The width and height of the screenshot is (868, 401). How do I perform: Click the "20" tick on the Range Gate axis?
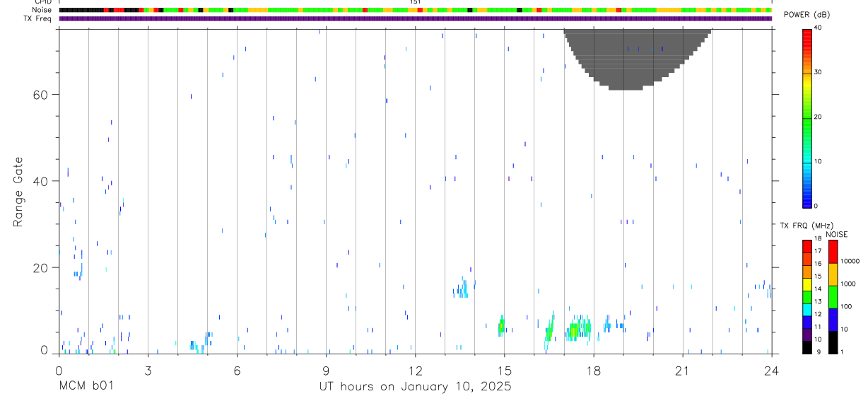41,267
